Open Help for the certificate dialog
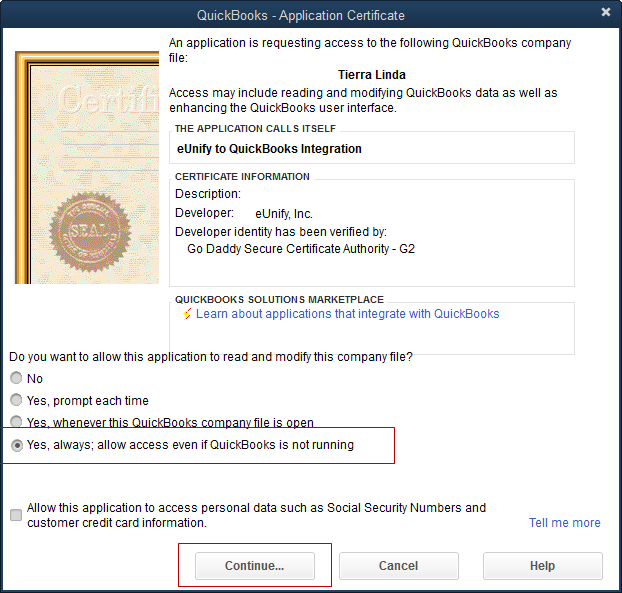622x593 pixels. click(543, 566)
